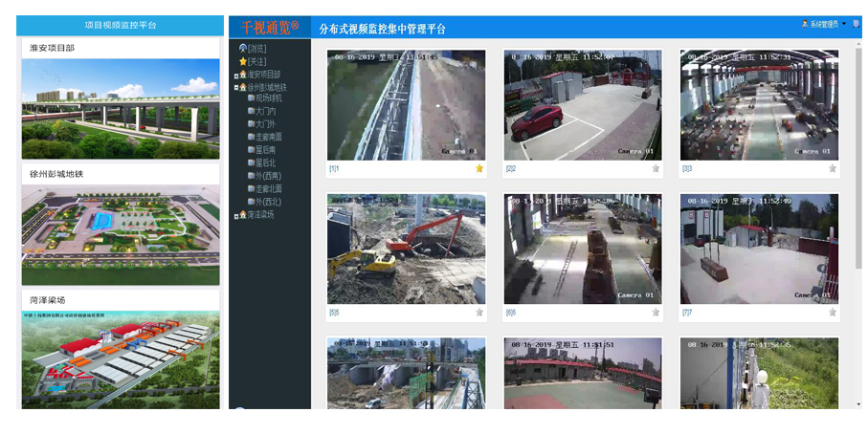Open the 徐州彭城地铁 site plan image
Image resolution: width=868 pixels, height=434 pixels.
(121, 235)
